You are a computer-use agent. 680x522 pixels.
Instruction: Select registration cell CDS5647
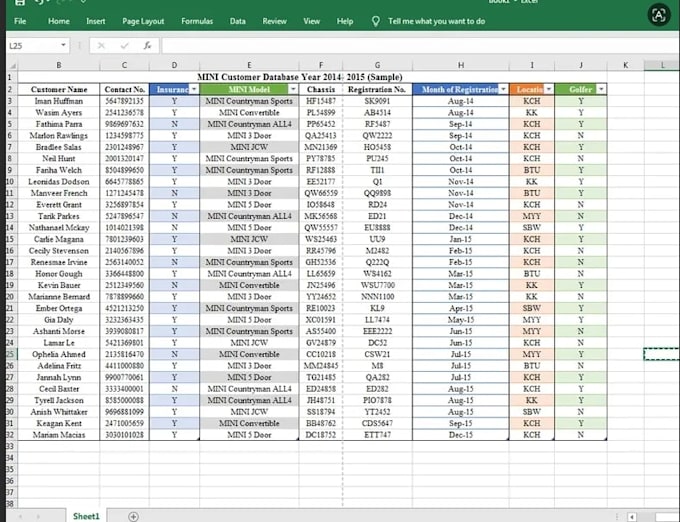coord(377,423)
